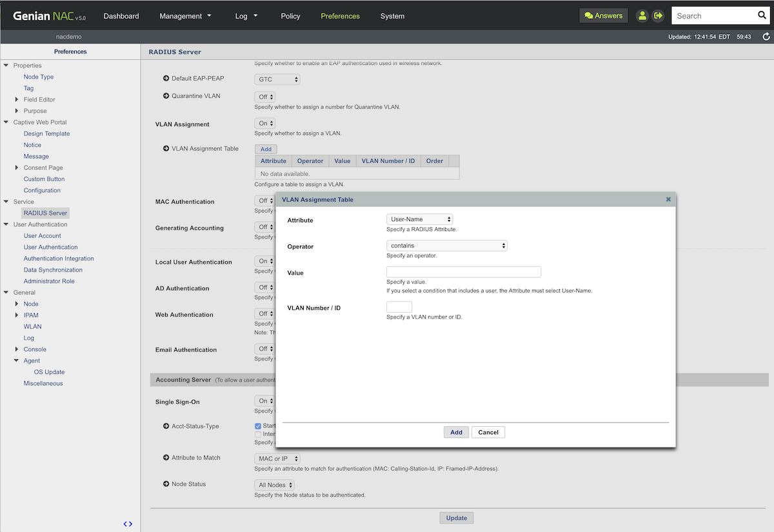The image size is (774, 532).
Task: Close the VLAN Assignment Table dialog with the X
Action: tap(668, 199)
